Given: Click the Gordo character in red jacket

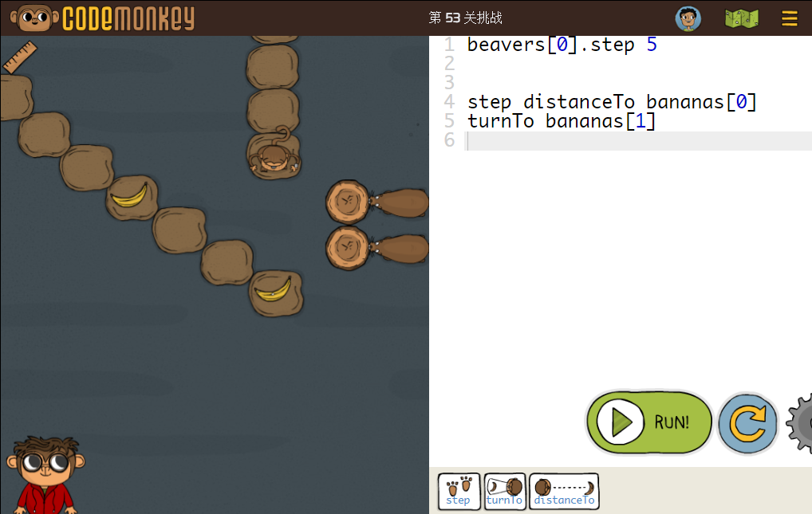Looking at the screenshot, I should point(45,475).
